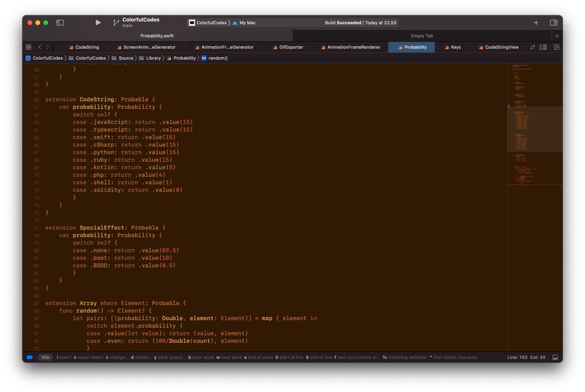This screenshot has height=392, width=585.
Task: Open Library folder in the jump bar
Action: 150,58
